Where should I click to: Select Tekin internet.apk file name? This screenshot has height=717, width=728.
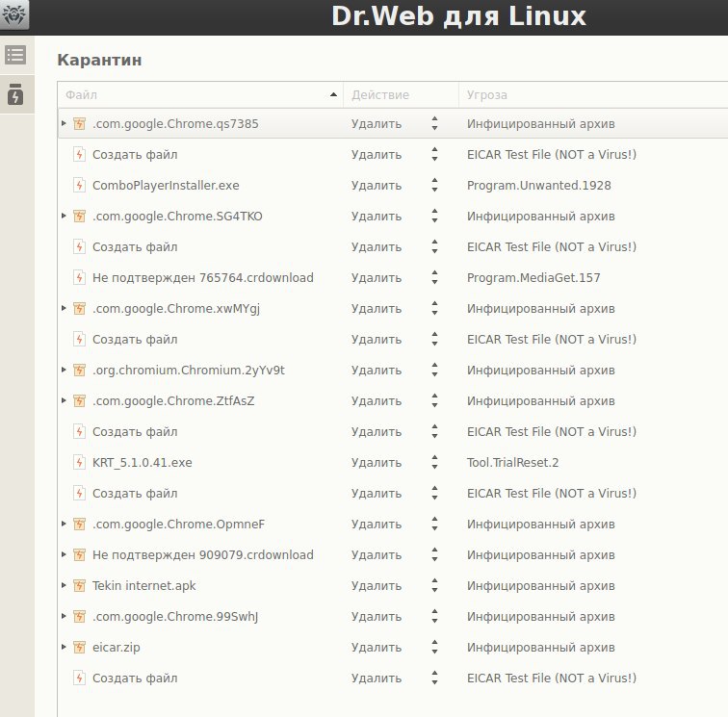click(x=143, y=586)
